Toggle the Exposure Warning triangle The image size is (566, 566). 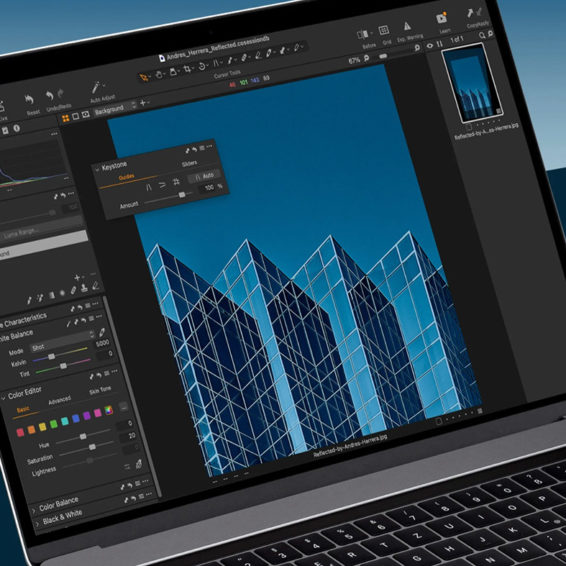pyautogui.click(x=407, y=26)
